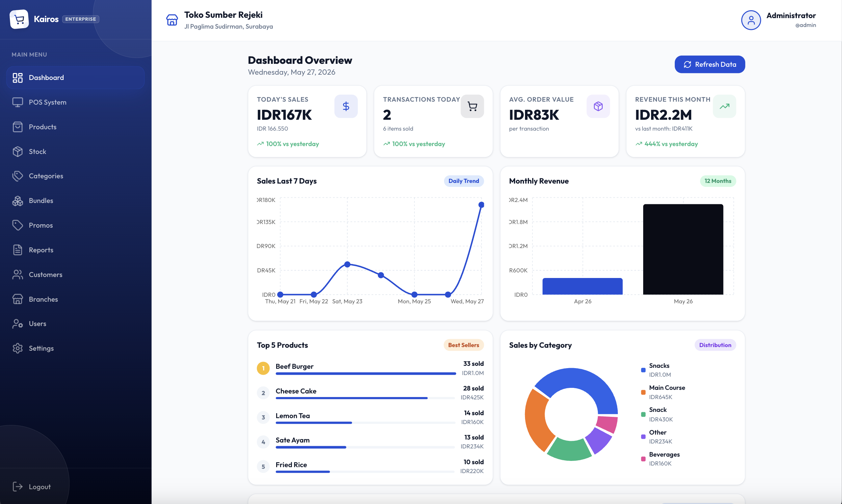Click the Sat, May 23 point on sales line
Image resolution: width=842 pixels, height=504 pixels.
pos(347,264)
